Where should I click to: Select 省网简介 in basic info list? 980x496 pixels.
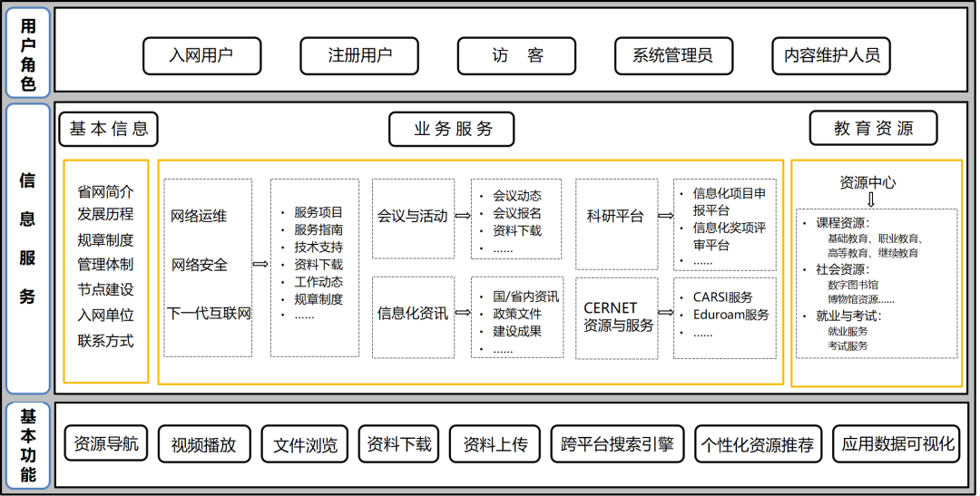(105, 191)
